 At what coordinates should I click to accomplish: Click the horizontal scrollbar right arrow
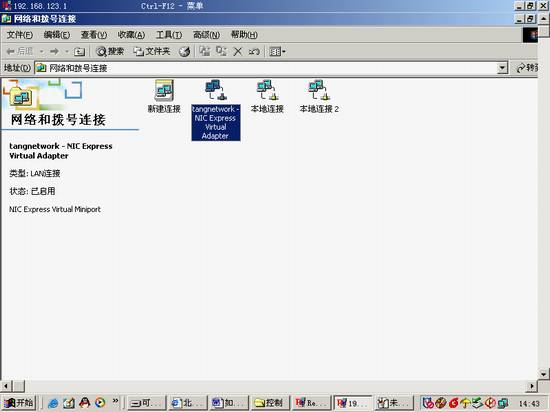(x=532, y=386)
